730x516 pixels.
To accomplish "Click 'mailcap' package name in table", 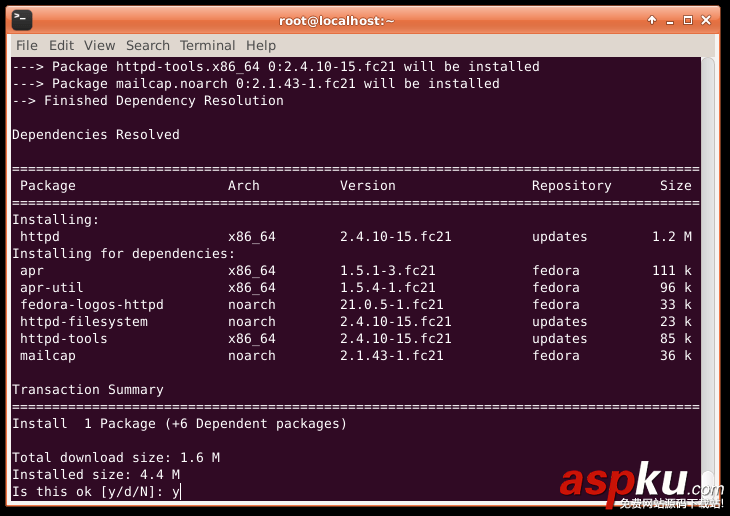I will [x=47, y=356].
